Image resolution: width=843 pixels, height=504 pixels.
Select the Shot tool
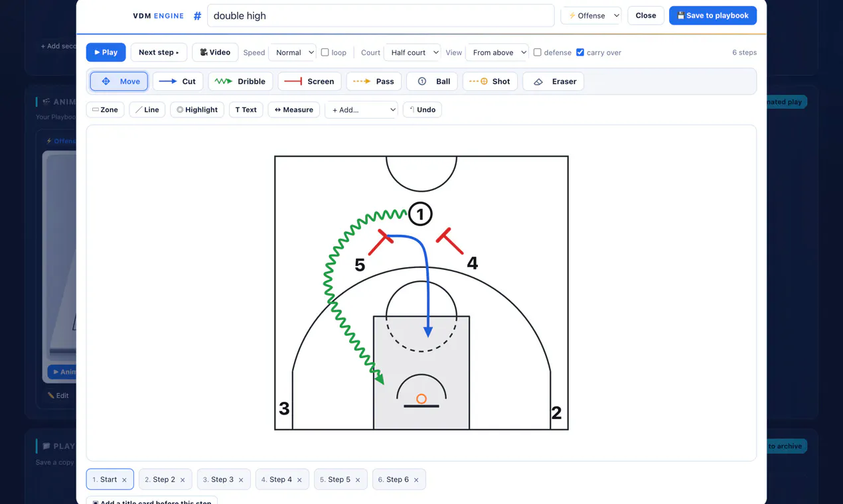tap(490, 82)
